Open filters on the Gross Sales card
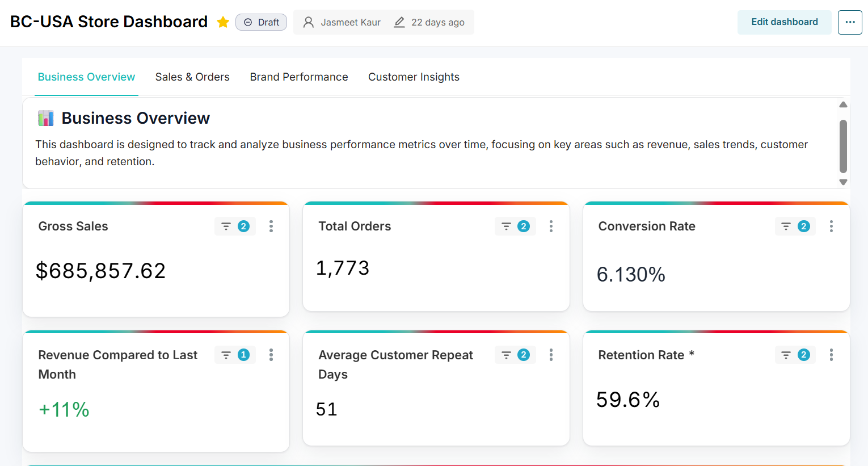The image size is (868, 466). coord(235,226)
